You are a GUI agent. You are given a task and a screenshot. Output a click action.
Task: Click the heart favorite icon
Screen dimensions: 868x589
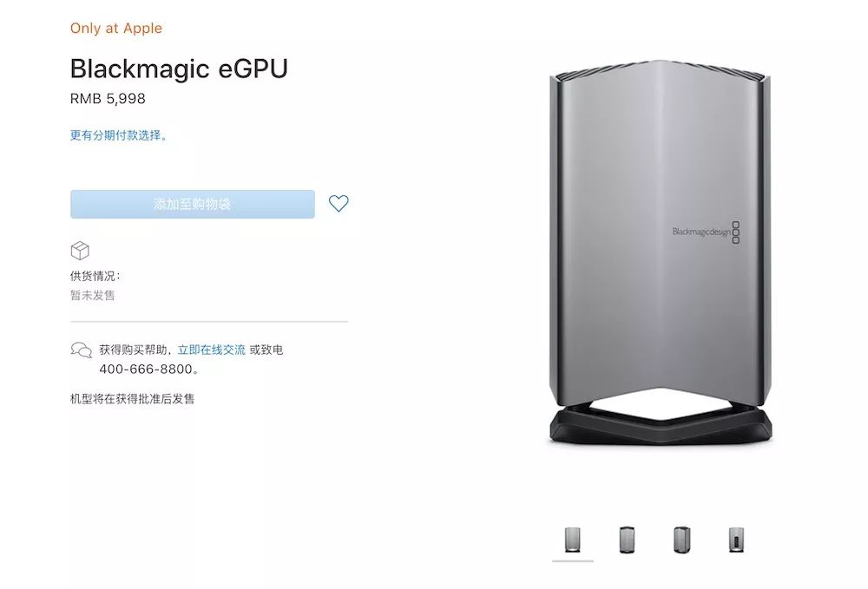click(339, 204)
